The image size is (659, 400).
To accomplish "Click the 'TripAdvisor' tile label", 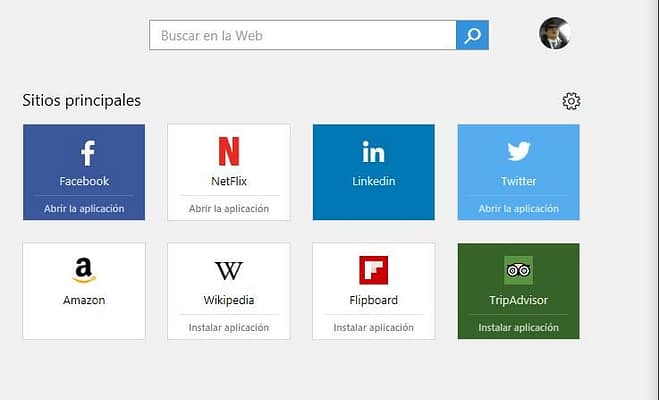I will (519, 300).
